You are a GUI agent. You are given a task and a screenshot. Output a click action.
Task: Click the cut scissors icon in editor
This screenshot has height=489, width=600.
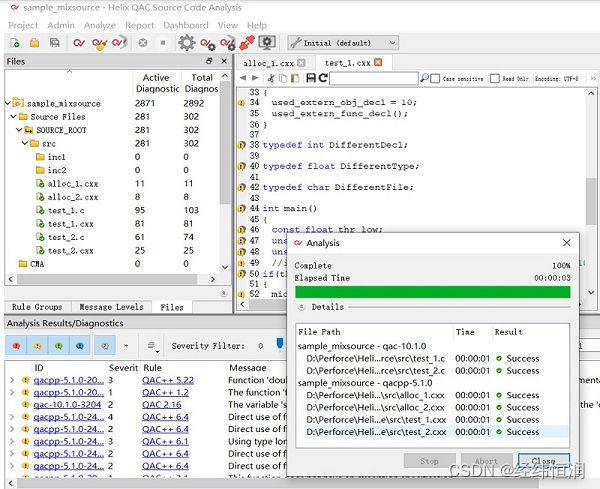click(271, 78)
